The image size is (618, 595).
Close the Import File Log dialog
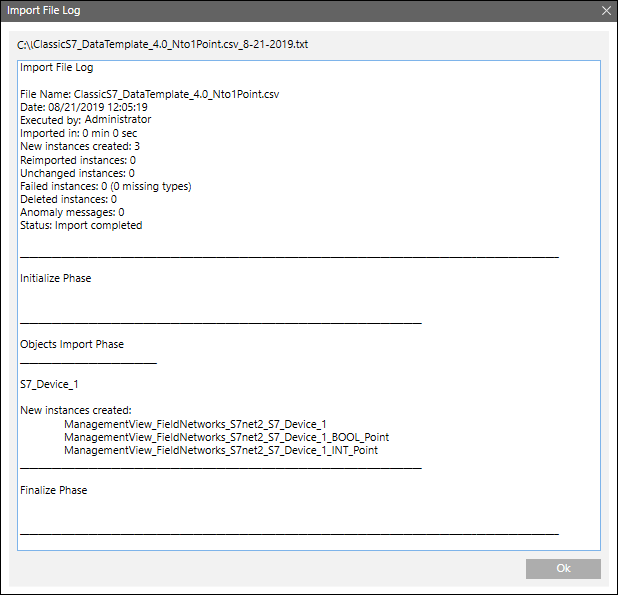(x=605, y=11)
